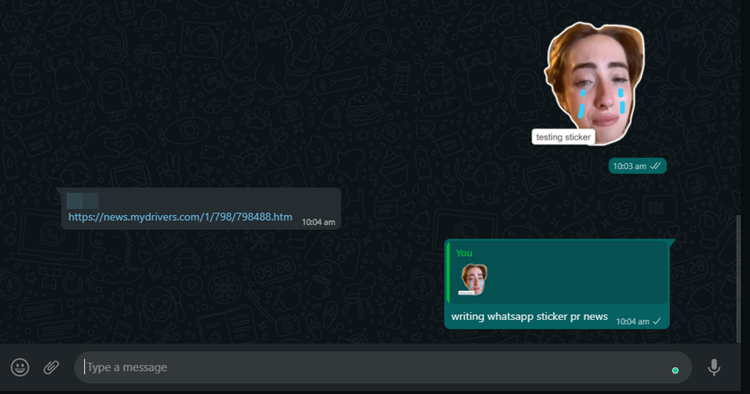Viewport: 750px width, 394px height.
Task: Click the green dot extension icon in message box
Action: point(675,371)
